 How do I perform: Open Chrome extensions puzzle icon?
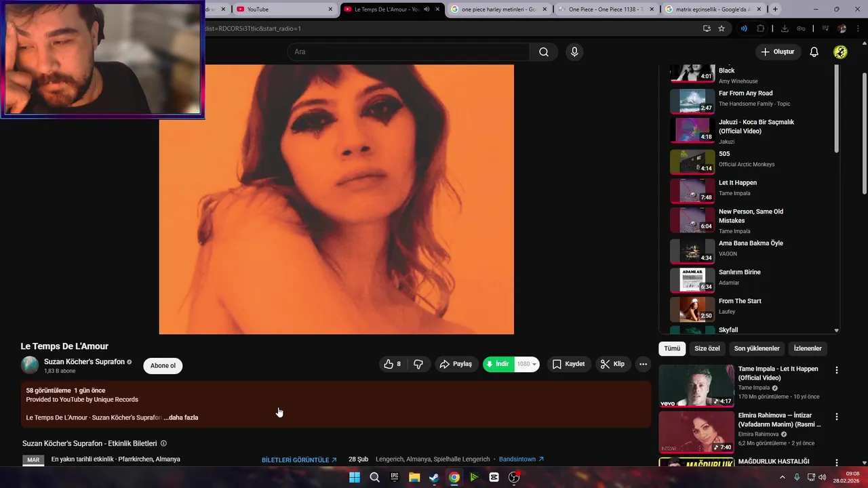click(760, 28)
